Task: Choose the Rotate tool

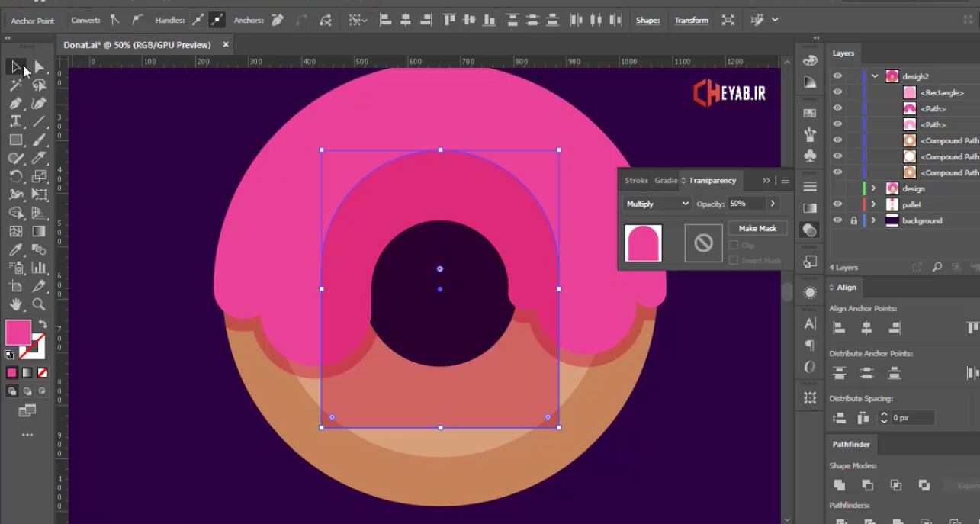Action: pyautogui.click(x=15, y=176)
